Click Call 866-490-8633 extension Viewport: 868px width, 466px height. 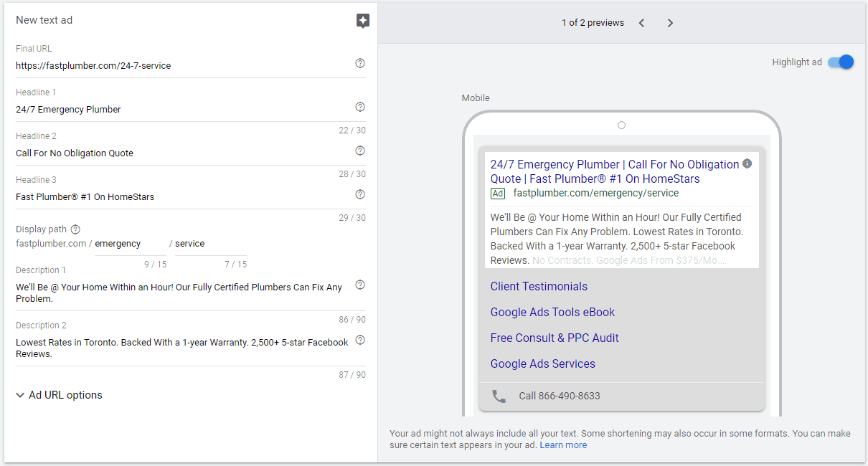pos(560,396)
